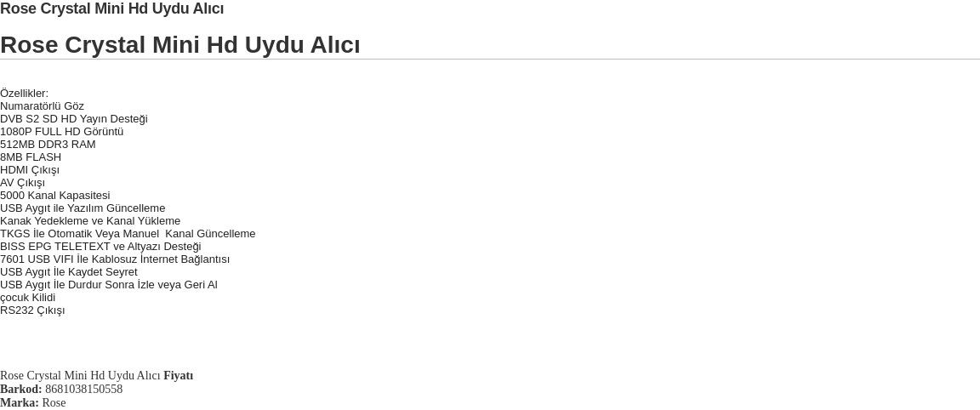The height and width of the screenshot is (410, 980).
Task: Click Kanak Yedekleme ve Kanal Yükleme
Action: 90,221
